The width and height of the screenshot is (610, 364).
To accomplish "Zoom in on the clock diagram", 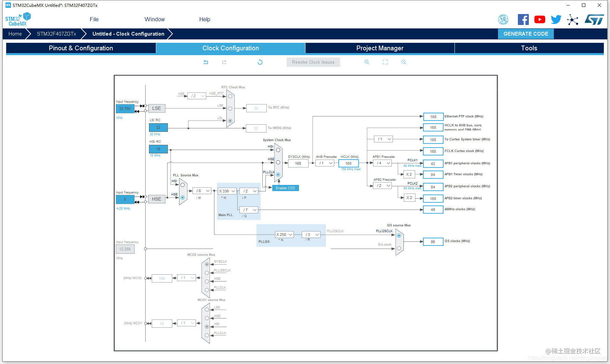I will pos(367,62).
